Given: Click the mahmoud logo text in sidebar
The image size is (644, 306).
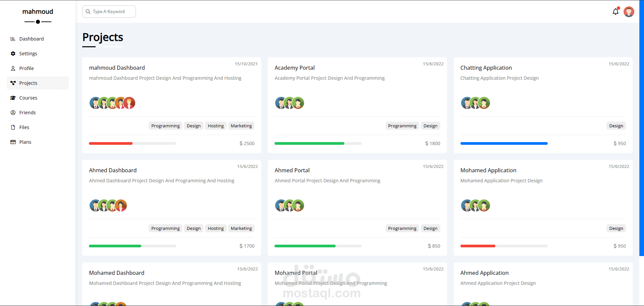Looking at the screenshot, I should click(38, 12).
